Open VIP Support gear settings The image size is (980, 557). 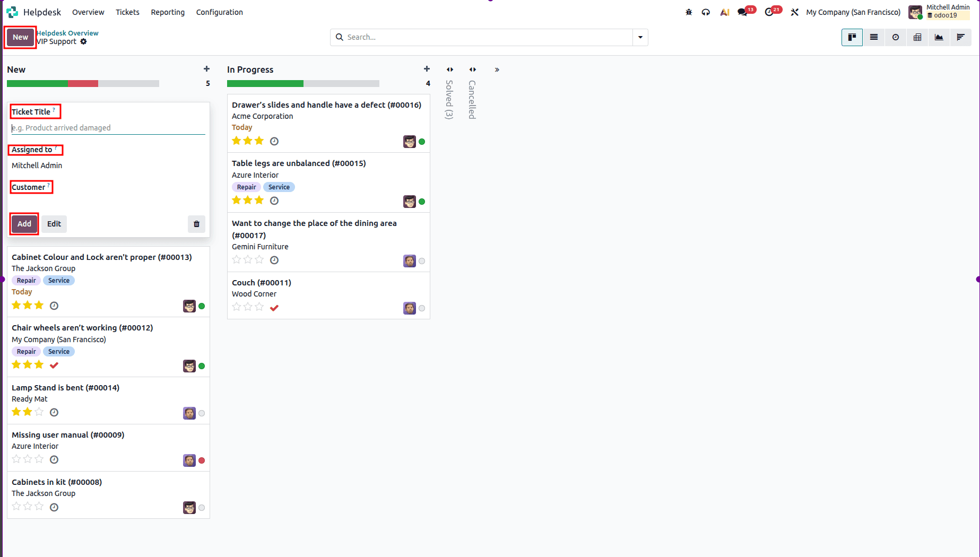point(83,41)
